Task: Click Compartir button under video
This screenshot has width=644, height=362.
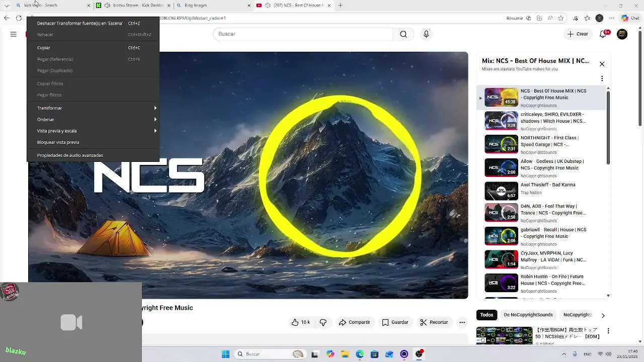Action: click(x=354, y=322)
